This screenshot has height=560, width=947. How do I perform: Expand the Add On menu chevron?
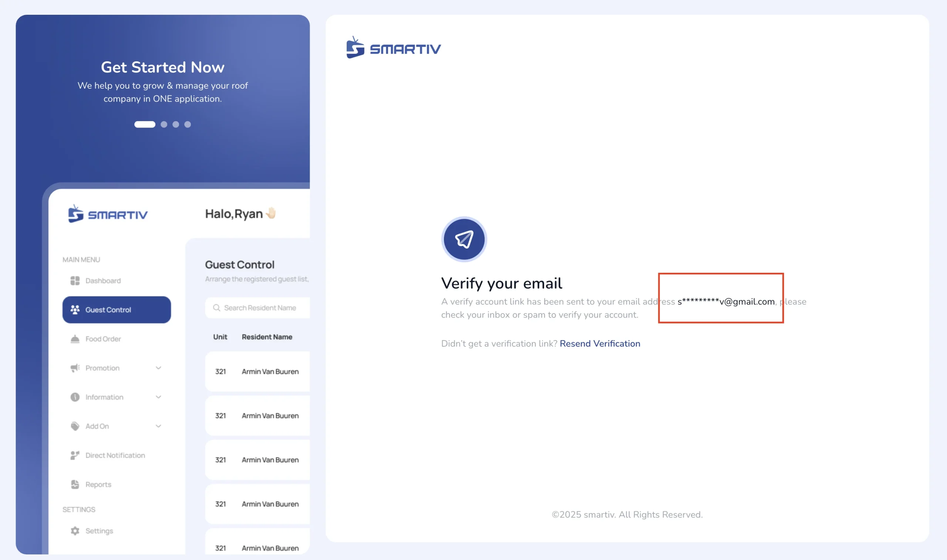[x=159, y=426]
